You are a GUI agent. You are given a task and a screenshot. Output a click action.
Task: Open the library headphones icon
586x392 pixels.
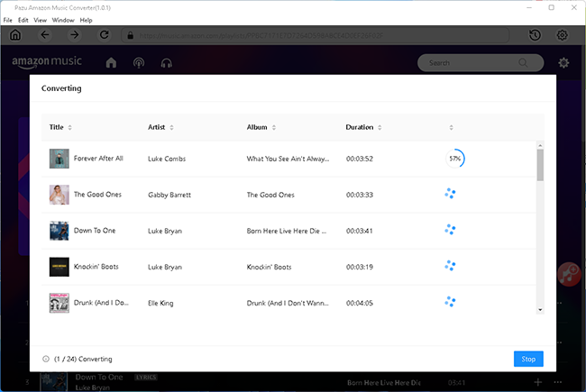(x=166, y=63)
